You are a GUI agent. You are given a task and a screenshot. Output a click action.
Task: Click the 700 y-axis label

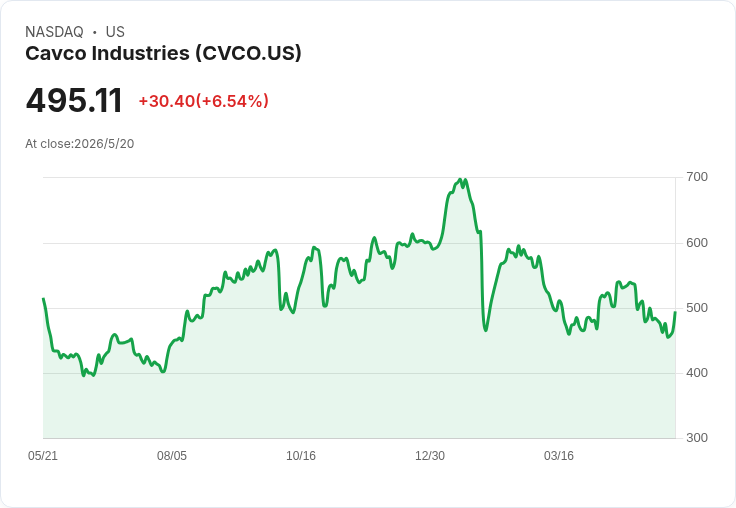point(697,177)
